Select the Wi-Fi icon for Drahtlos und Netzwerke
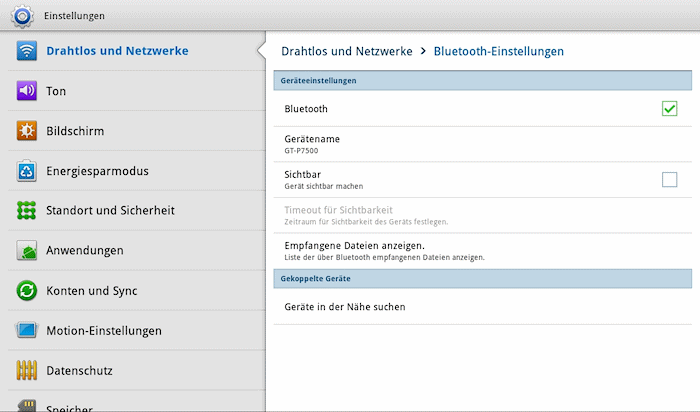The height and width of the screenshot is (412, 700). pyautogui.click(x=27, y=50)
